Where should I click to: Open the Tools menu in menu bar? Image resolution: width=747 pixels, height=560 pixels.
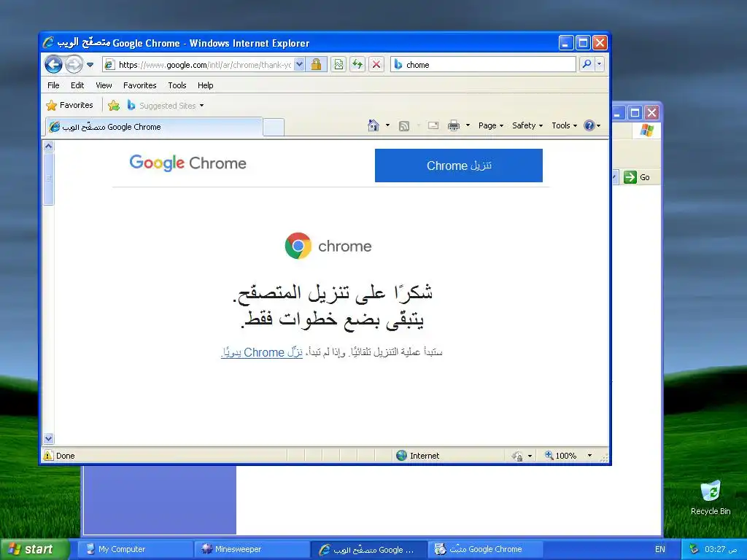click(x=177, y=85)
